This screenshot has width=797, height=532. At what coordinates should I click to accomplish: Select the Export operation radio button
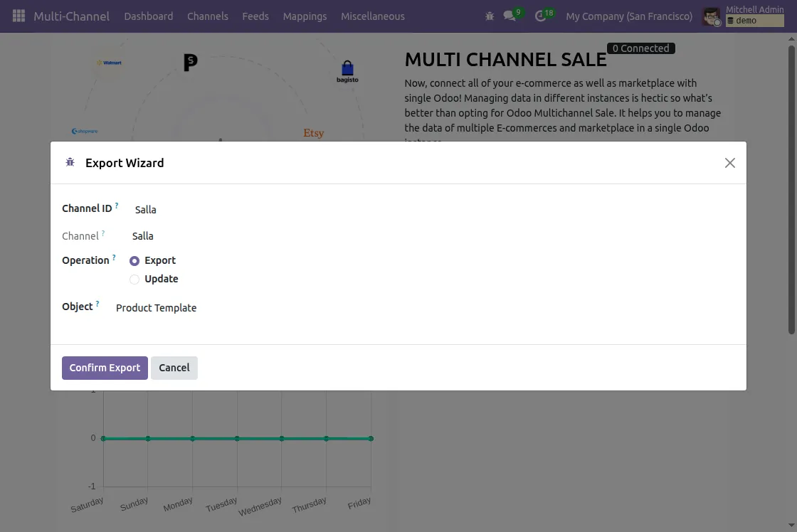point(134,261)
